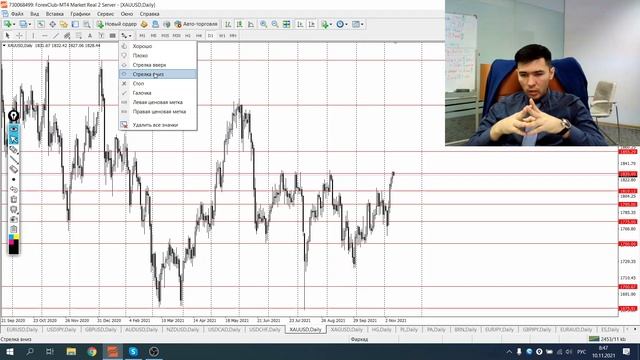The height and width of the screenshot is (360, 640).
Task: Switch chart to bar chart type
Action: click(x=228, y=24)
